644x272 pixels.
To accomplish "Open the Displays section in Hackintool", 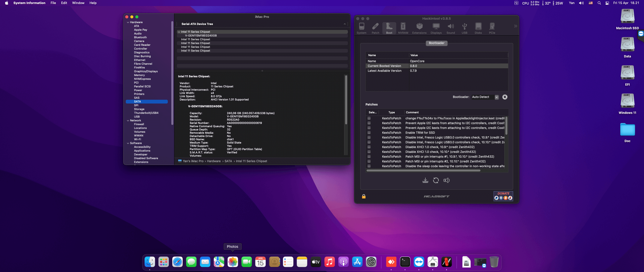I will click(x=436, y=28).
